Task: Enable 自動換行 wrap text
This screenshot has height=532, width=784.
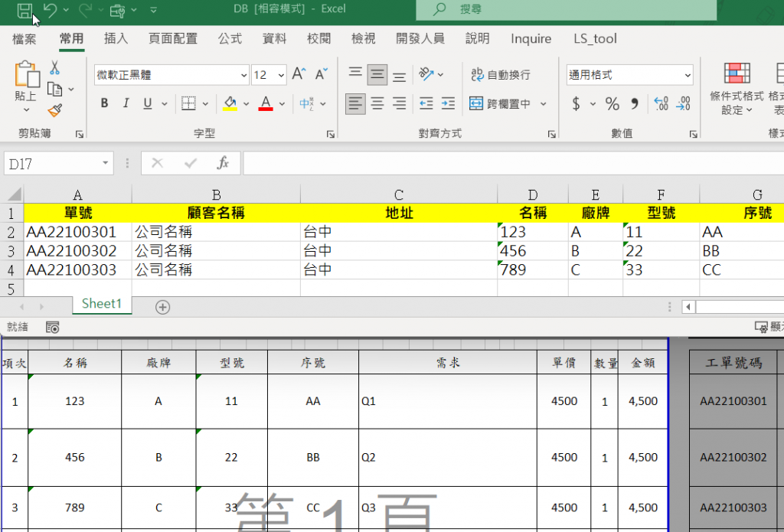Action: [x=501, y=74]
